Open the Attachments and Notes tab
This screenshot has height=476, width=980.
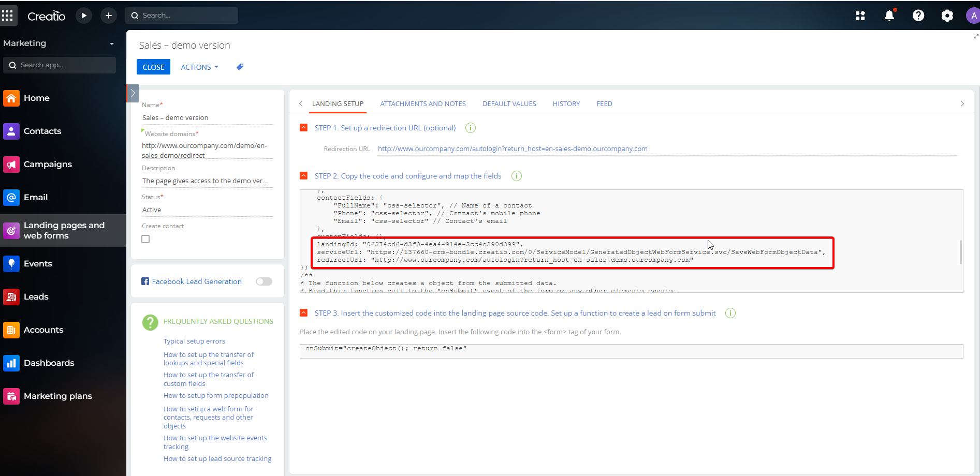click(x=423, y=104)
